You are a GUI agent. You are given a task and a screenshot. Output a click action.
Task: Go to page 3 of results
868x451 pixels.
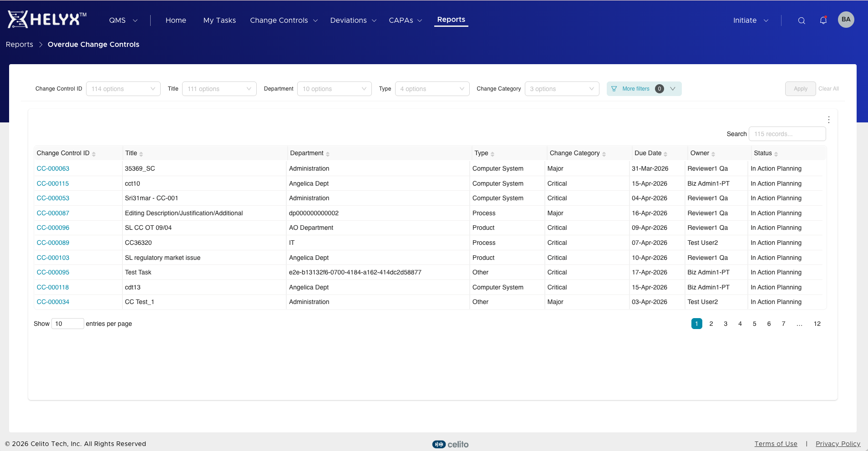[x=726, y=324]
